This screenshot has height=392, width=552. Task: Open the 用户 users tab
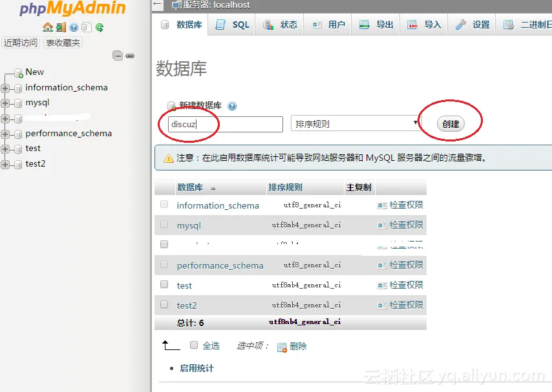click(328, 25)
